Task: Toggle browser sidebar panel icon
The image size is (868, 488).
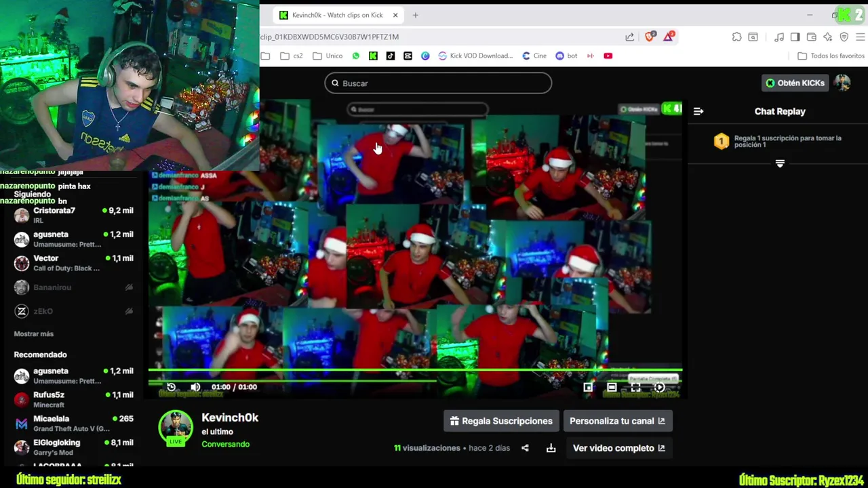Action: [795, 37]
